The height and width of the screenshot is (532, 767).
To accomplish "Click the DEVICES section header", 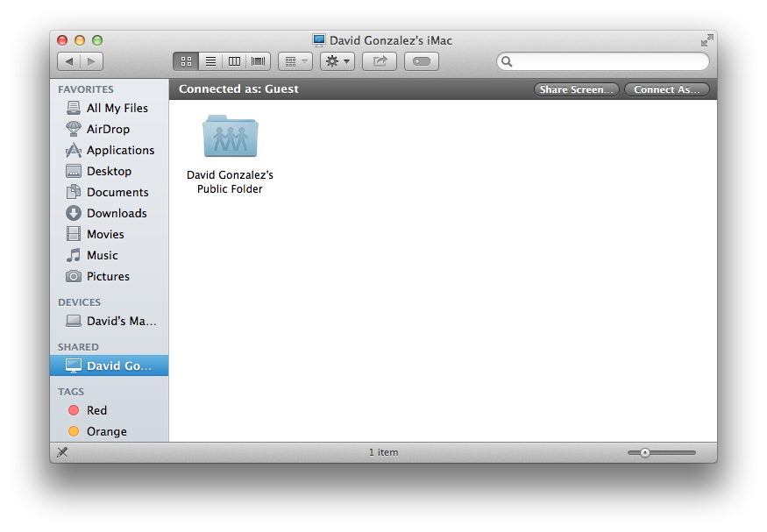I will tap(79, 302).
